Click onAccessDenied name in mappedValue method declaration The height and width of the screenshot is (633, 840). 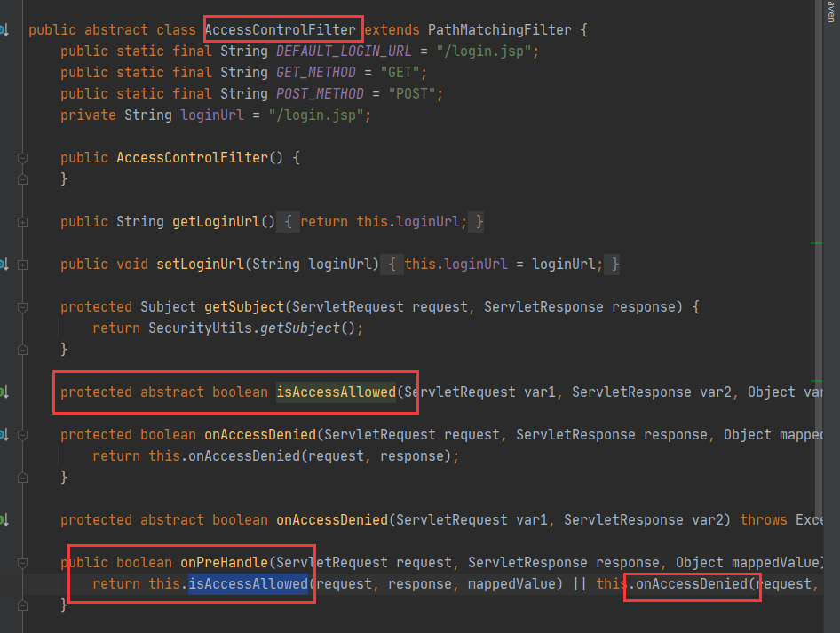pos(260,435)
